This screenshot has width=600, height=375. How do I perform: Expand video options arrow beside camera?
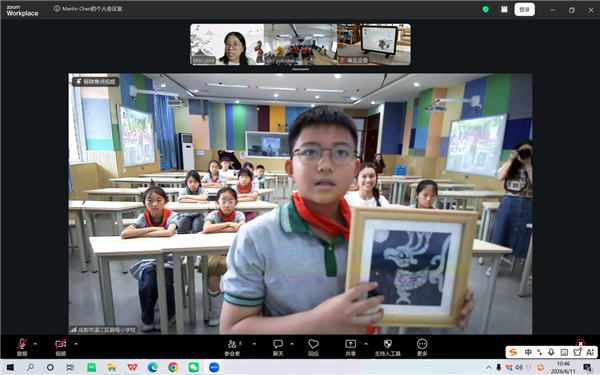(76, 344)
